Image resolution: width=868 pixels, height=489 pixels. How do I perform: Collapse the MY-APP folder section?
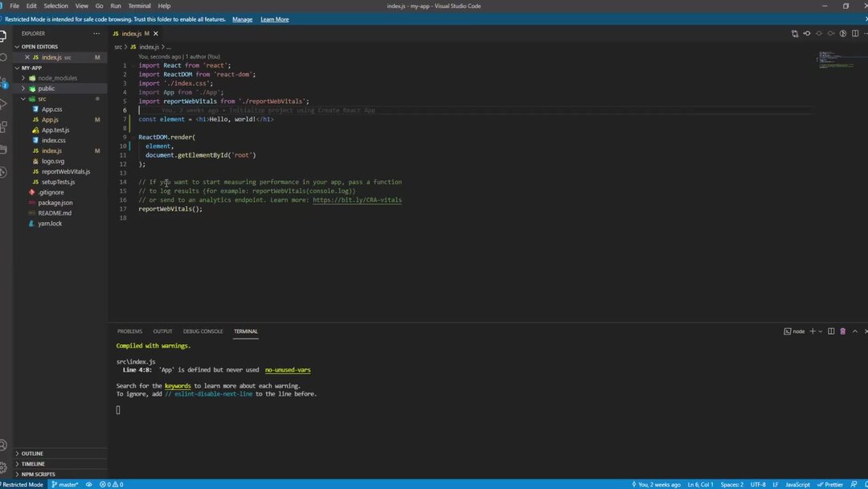click(60, 68)
